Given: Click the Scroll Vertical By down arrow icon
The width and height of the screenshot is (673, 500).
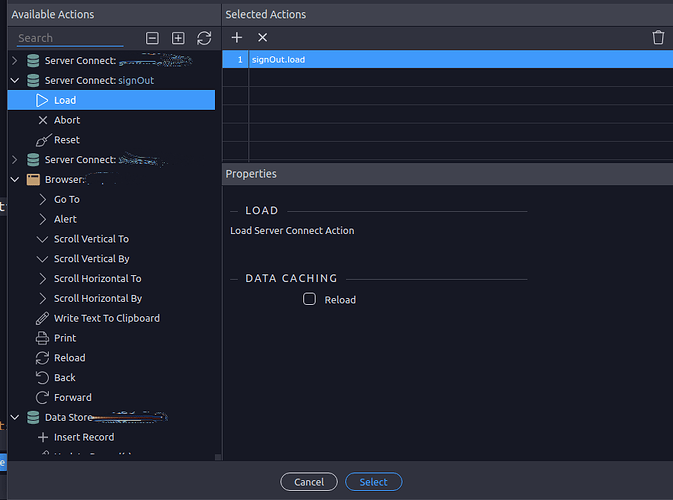Looking at the screenshot, I should pyautogui.click(x=42, y=259).
